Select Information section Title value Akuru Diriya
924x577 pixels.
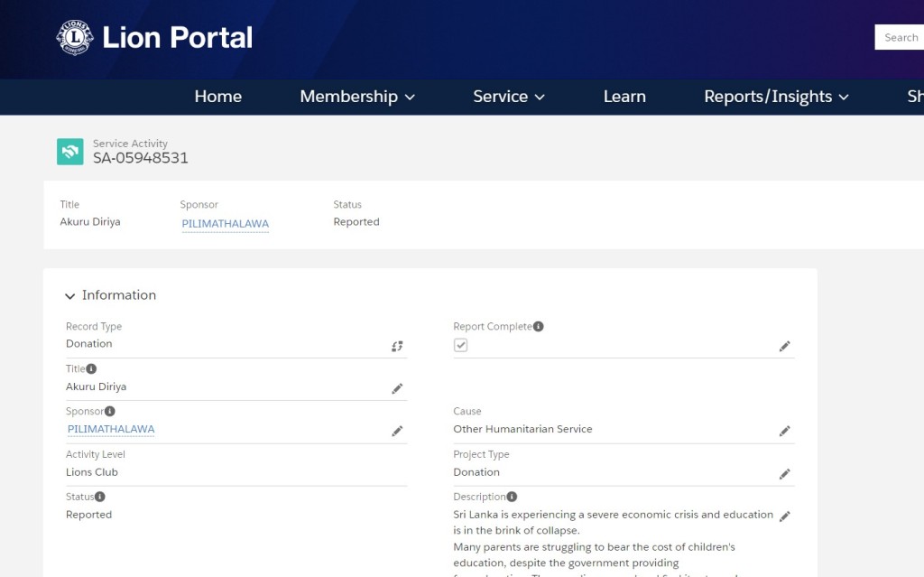[96, 386]
